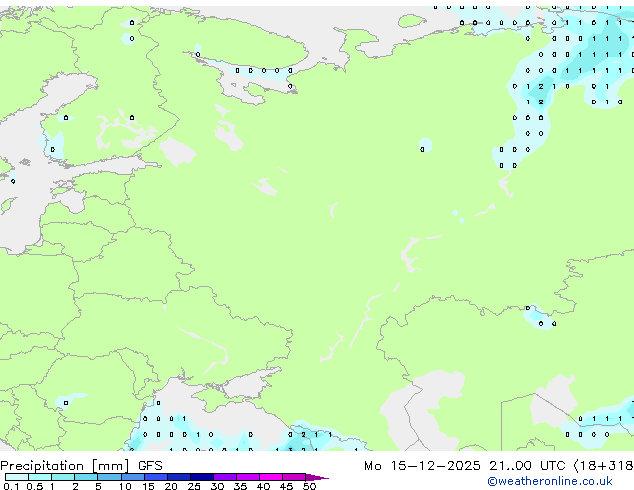The width and height of the screenshot is (634, 490).
Task: Click the above-50 mm arrow at legend end
Action: pyautogui.click(x=317, y=477)
